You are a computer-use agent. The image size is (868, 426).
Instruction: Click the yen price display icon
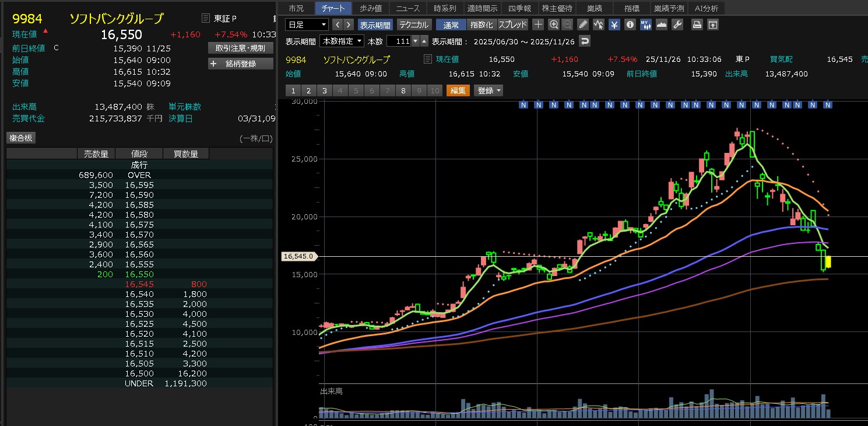(x=614, y=25)
